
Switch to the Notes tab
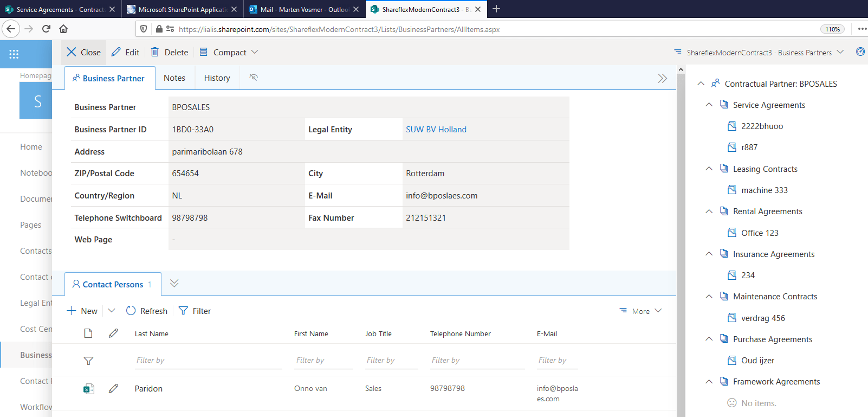point(174,78)
